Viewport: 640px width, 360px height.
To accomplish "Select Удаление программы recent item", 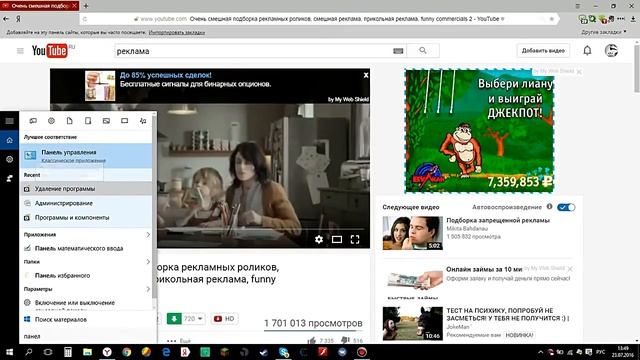I will pos(86,189).
